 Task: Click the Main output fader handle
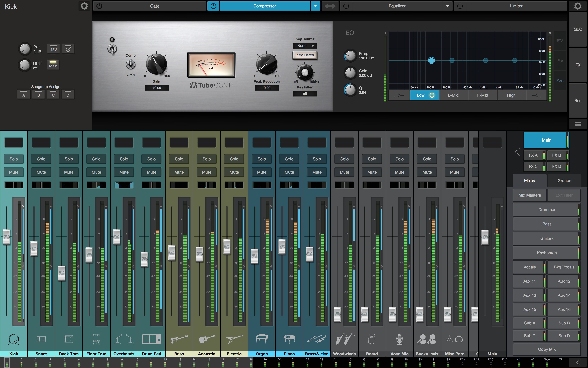click(x=485, y=237)
